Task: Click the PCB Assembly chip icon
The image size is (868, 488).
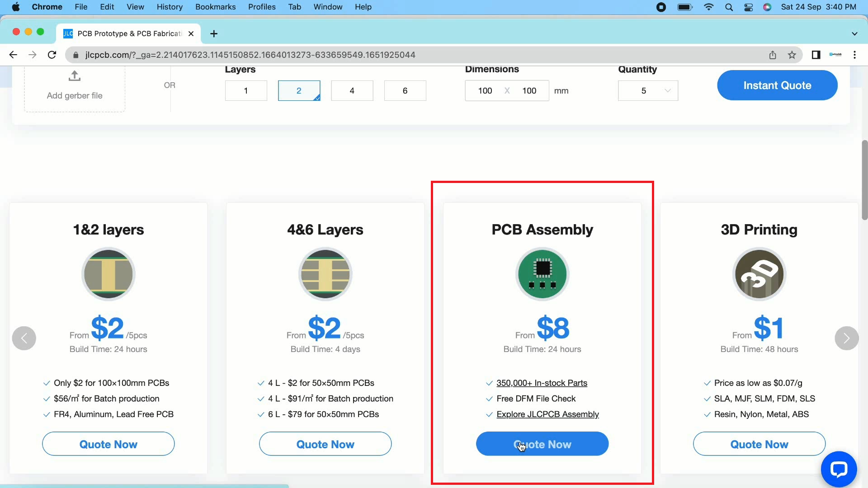Action: pos(542,274)
